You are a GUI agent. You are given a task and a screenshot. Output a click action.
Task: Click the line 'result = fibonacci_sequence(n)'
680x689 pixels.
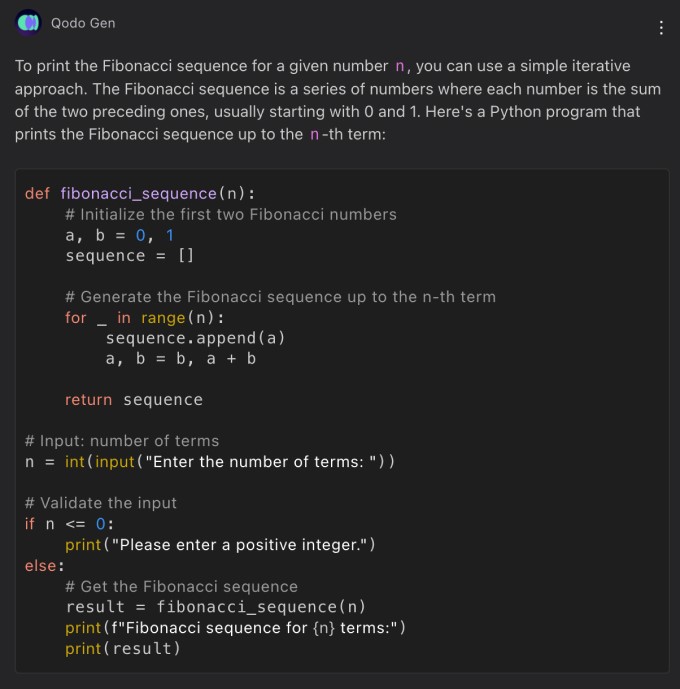tap(216, 607)
